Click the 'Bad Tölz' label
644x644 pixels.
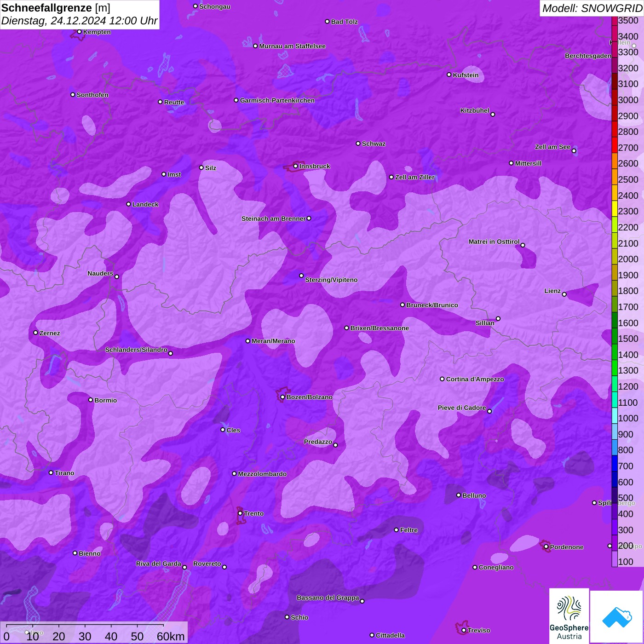[345, 22]
